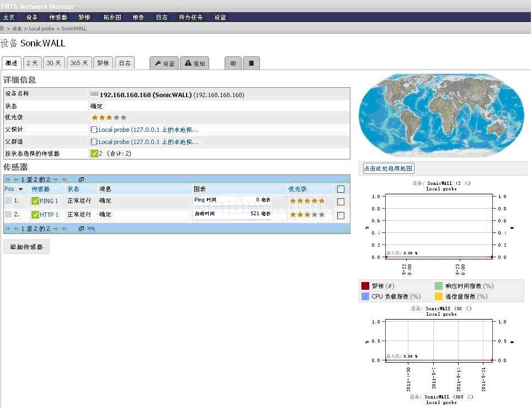Click the green status icon of PING 1
Screen dimensions: 532x409
click(x=35, y=201)
